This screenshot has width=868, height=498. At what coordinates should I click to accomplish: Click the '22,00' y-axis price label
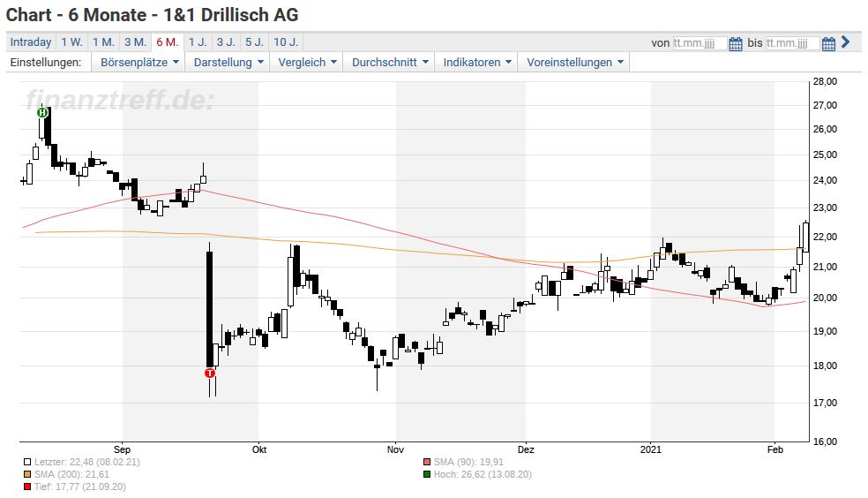825,238
